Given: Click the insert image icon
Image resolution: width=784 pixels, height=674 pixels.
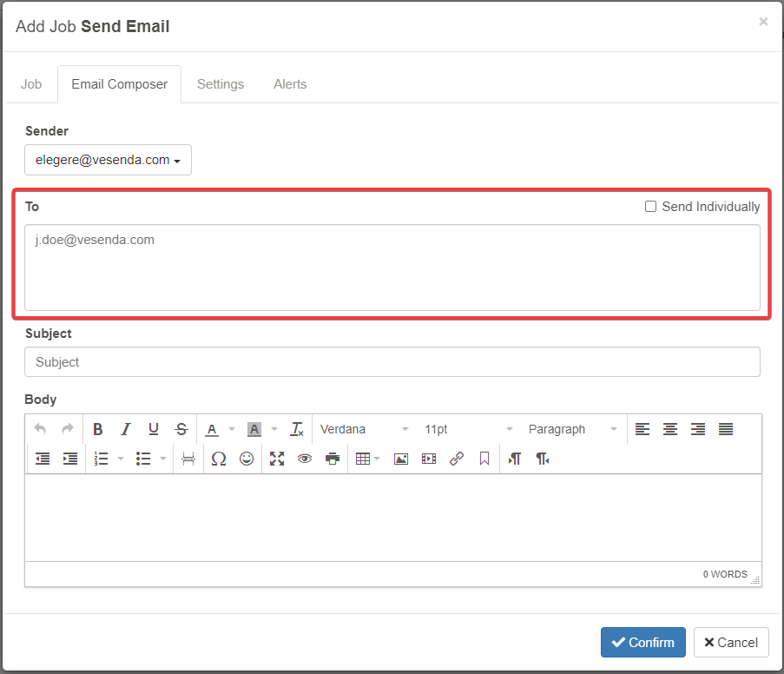Looking at the screenshot, I should [400, 459].
